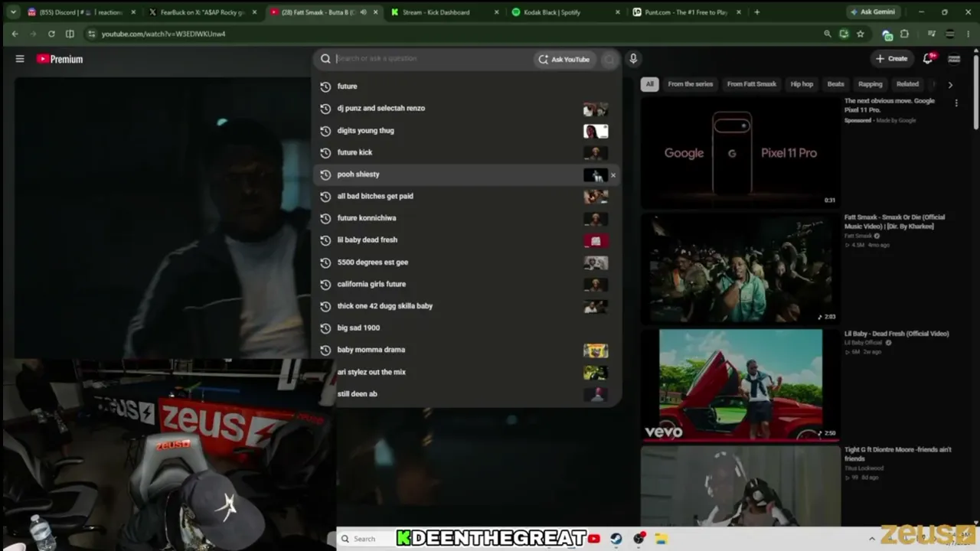
Task: Open Steam from the taskbar
Action: (x=616, y=539)
